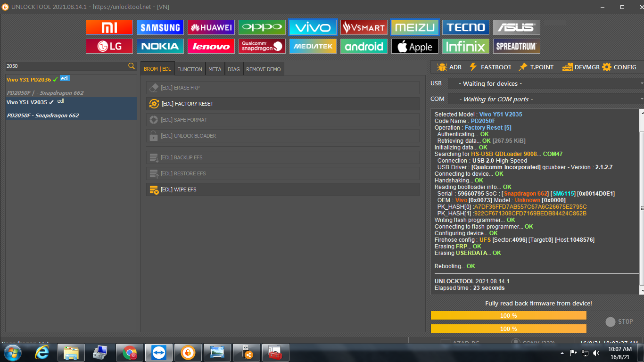Screen dimensions: 644x362
Task: Click 'Selected Model : Vivo Y51 V2035' log line
Action: pos(478,115)
